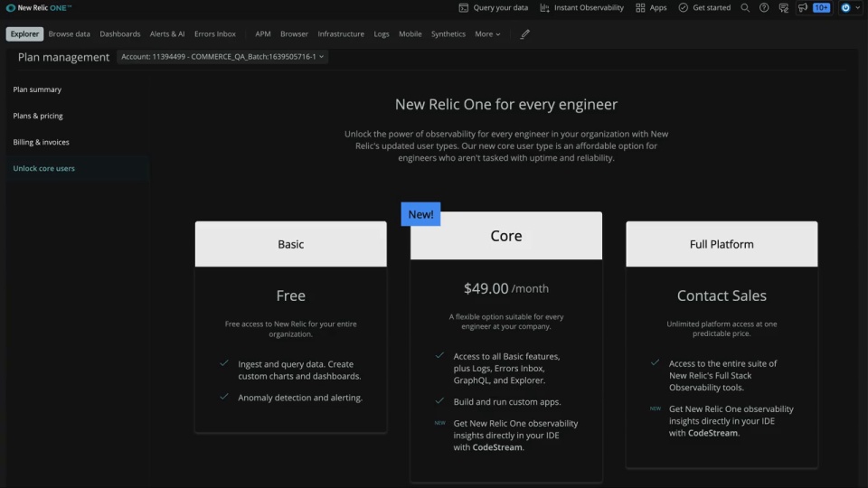Click the Contact Sales heading
The width and height of the screenshot is (868, 488).
(x=722, y=296)
